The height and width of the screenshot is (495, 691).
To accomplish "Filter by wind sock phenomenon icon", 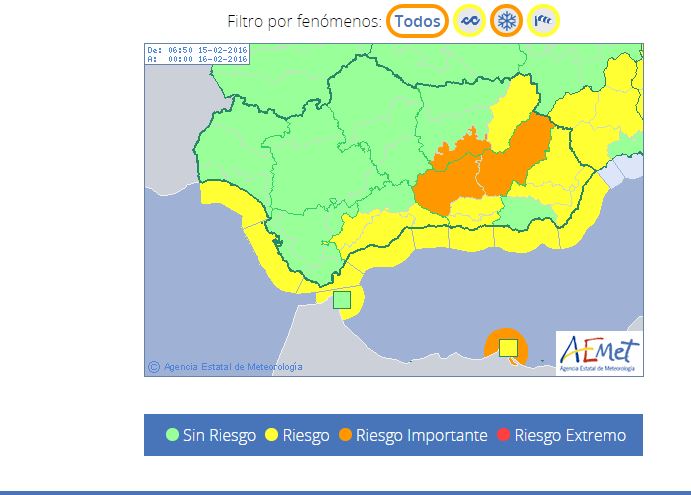I will [x=543, y=21].
